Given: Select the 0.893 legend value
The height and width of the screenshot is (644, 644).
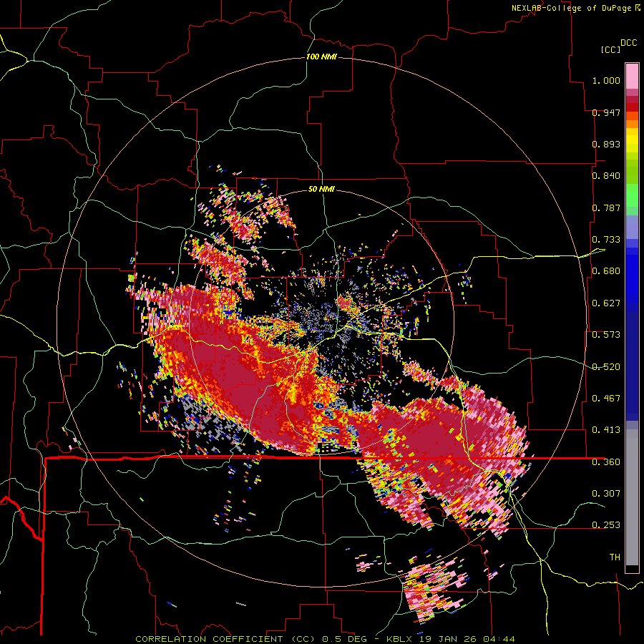Looking at the screenshot, I should tap(606, 144).
